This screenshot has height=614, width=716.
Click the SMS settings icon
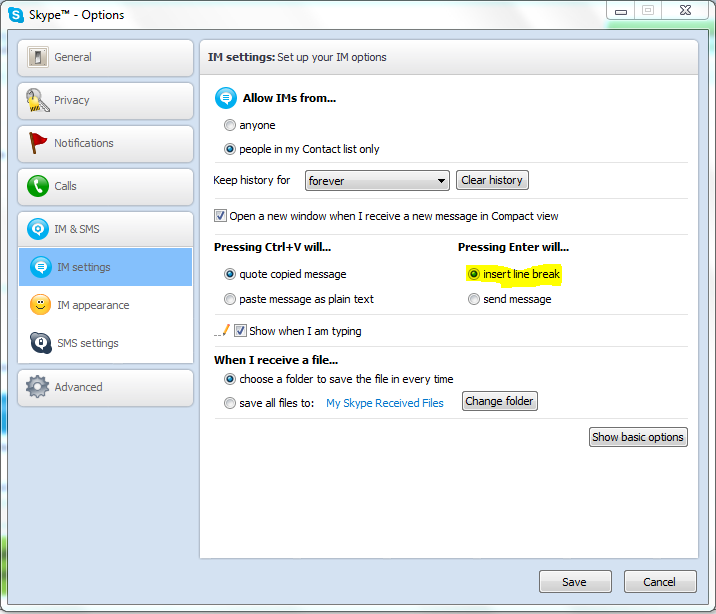click(x=40, y=343)
